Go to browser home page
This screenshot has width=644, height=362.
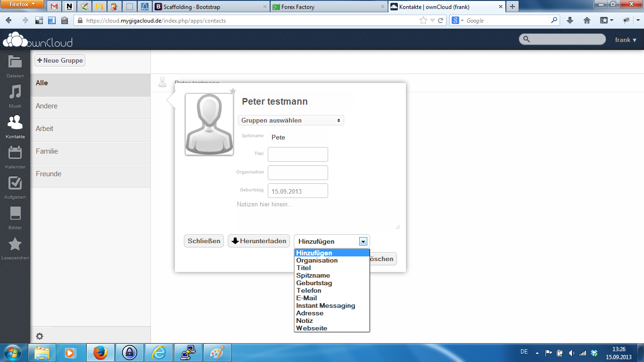click(x=587, y=20)
